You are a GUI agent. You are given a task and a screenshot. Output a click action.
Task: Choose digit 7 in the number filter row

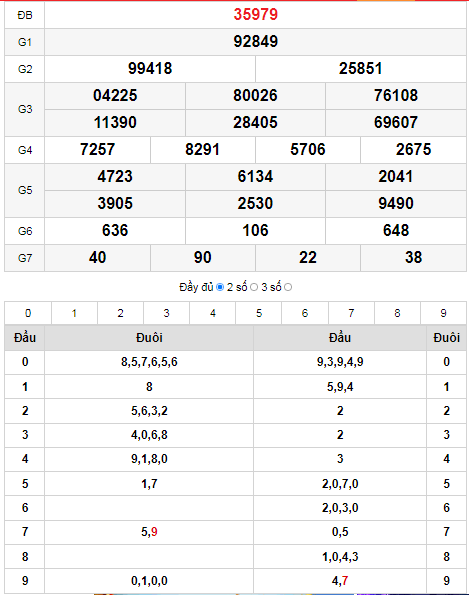(351, 313)
